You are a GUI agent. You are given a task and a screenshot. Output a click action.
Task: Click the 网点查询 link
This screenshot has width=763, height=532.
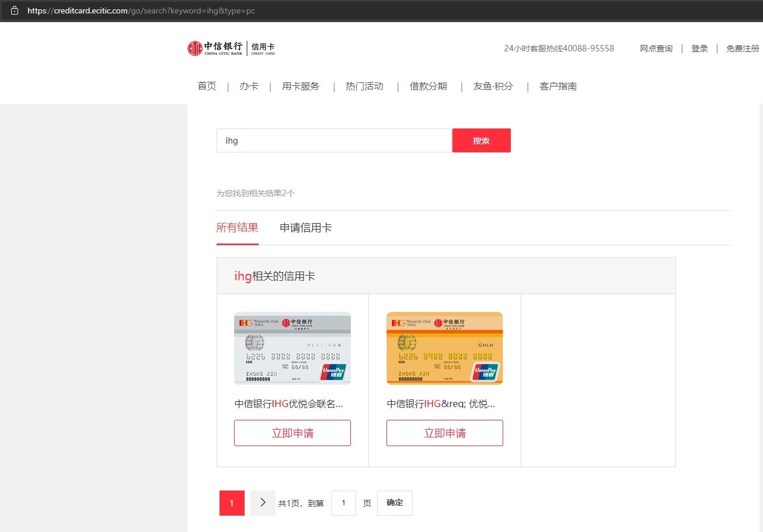point(656,48)
